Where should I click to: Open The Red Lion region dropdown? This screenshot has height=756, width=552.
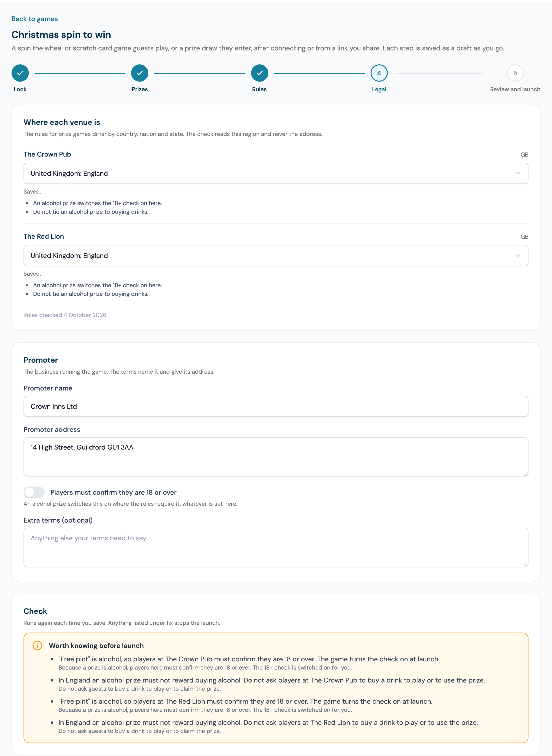pos(276,256)
